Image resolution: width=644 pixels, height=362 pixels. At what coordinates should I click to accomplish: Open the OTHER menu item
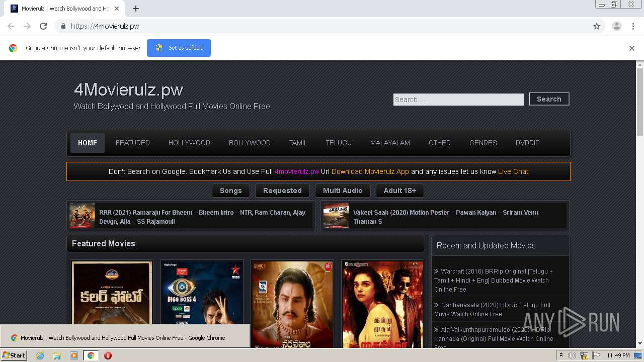(440, 143)
